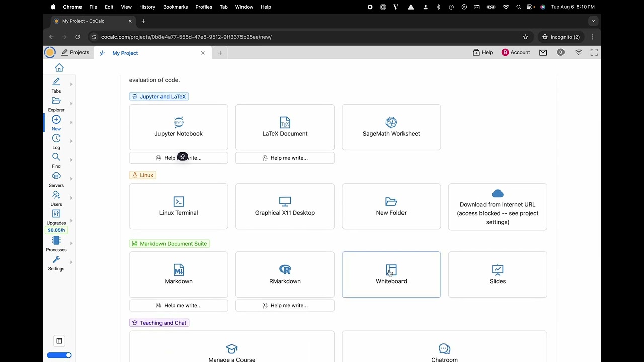Image resolution: width=644 pixels, height=362 pixels.
Task: Open the Bookmarks menu in menu bar
Action: point(175,7)
